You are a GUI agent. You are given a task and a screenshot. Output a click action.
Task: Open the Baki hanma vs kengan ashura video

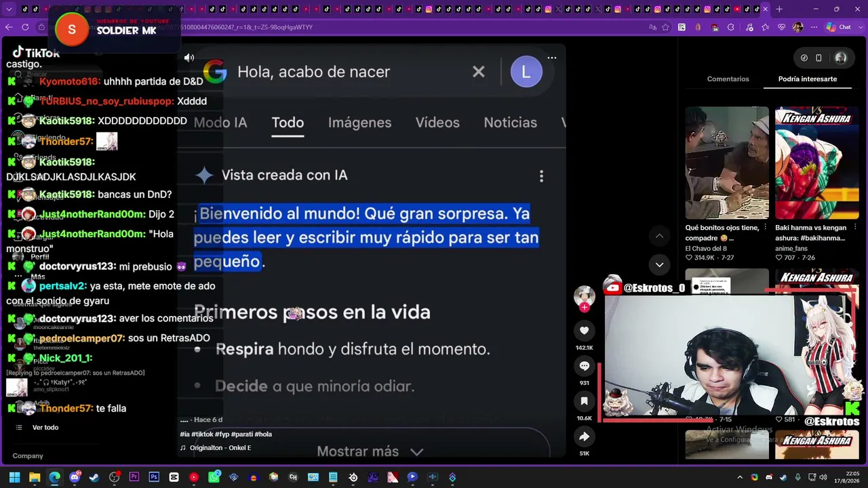(816, 163)
